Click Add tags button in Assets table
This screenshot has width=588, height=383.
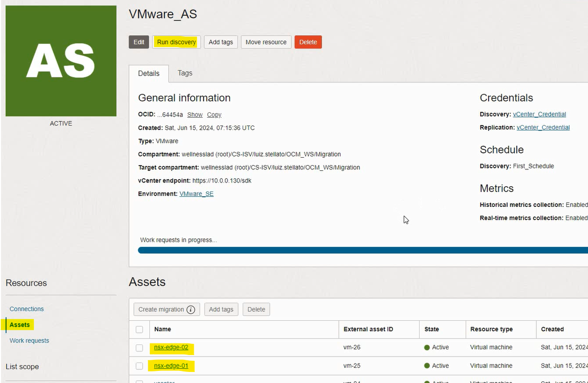tap(221, 310)
